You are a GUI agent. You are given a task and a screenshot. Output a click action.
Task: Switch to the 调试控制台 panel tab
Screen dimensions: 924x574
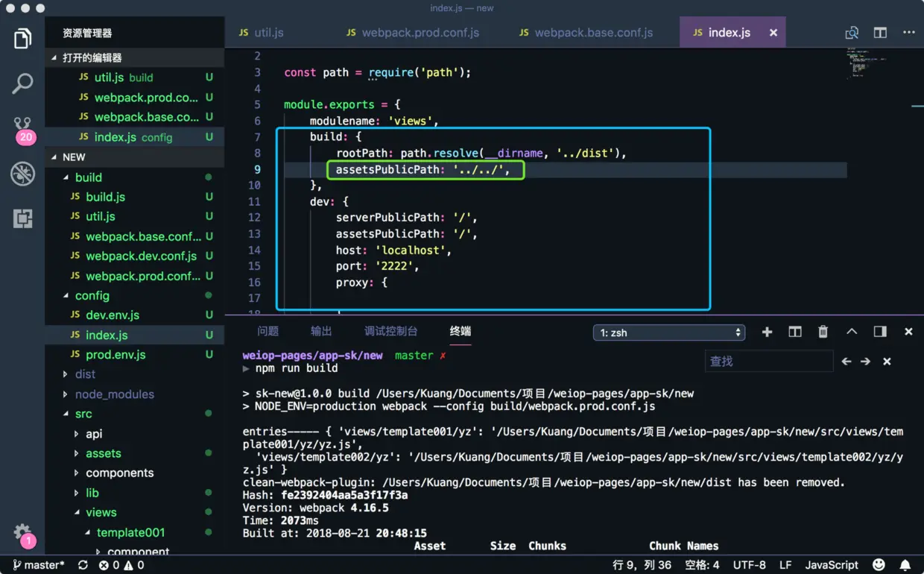click(x=390, y=331)
